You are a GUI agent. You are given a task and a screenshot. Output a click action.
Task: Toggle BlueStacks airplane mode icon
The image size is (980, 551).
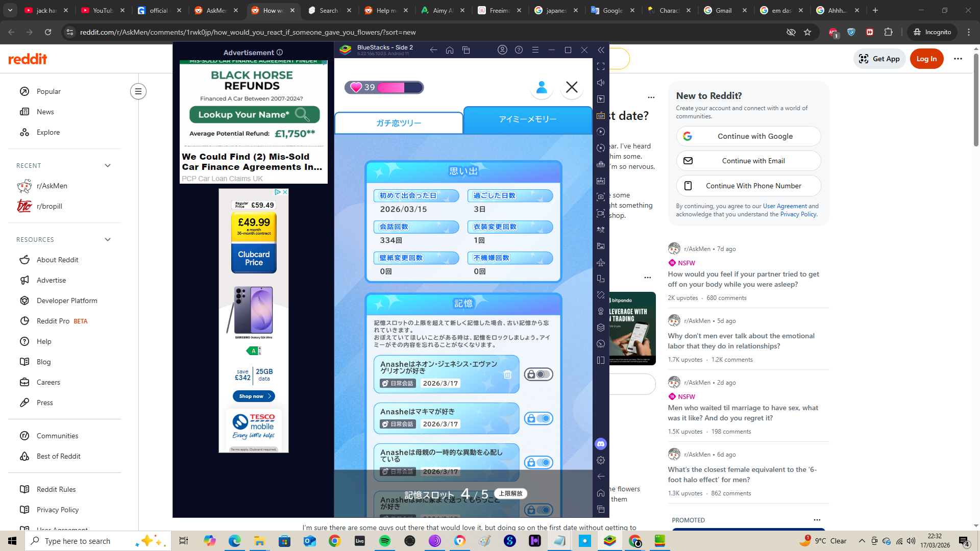point(601,262)
